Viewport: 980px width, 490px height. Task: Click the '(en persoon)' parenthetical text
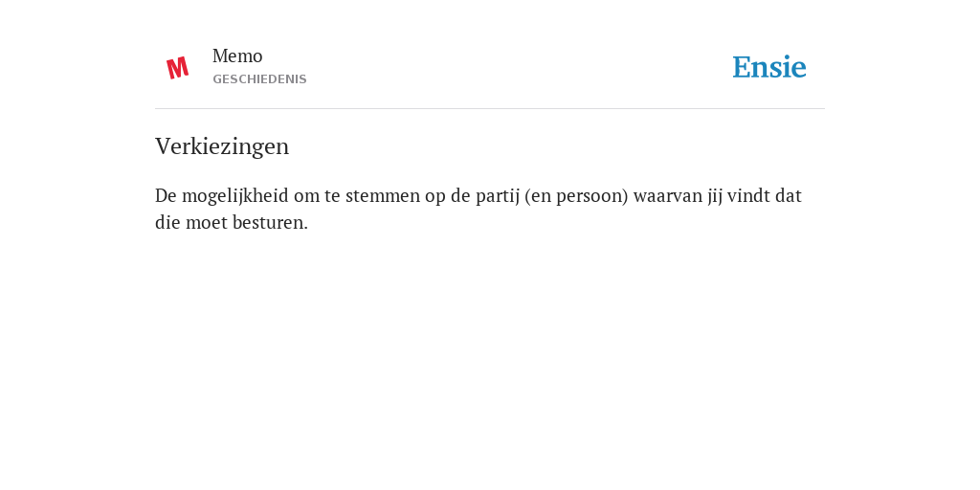[x=576, y=196]
